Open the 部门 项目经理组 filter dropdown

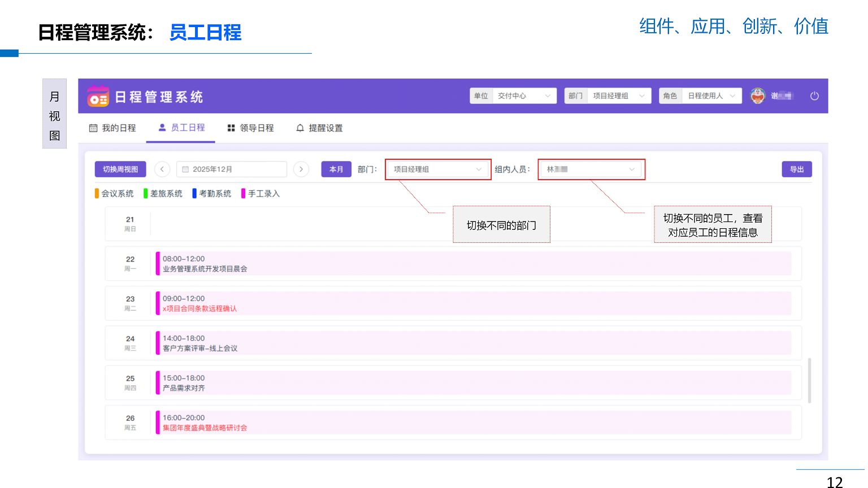tap(437, 169)
